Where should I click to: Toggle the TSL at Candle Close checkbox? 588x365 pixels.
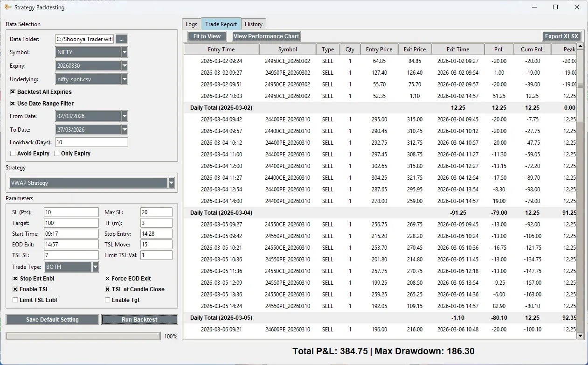108,289
